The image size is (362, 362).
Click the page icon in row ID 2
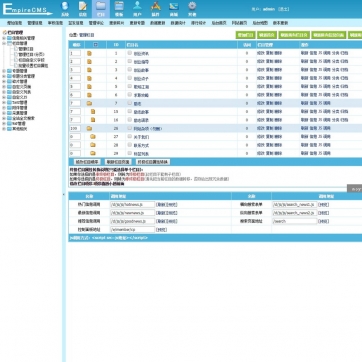click(89, 62)
